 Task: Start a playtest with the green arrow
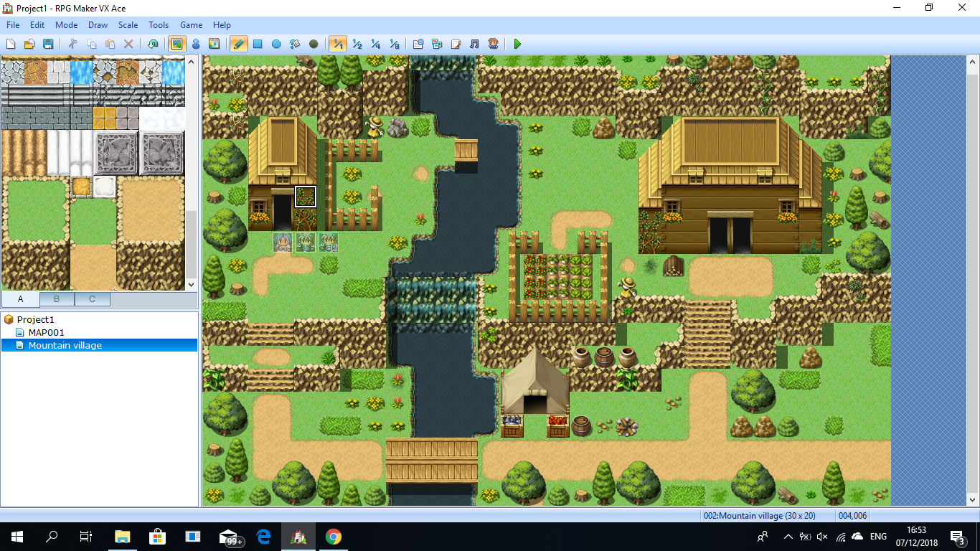point(517,44)
